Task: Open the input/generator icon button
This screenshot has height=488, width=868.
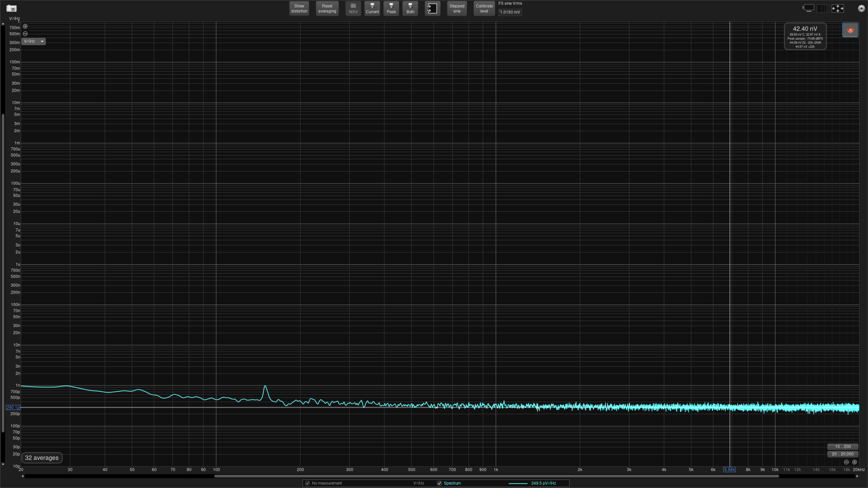Action: click(x=432, y=8)
